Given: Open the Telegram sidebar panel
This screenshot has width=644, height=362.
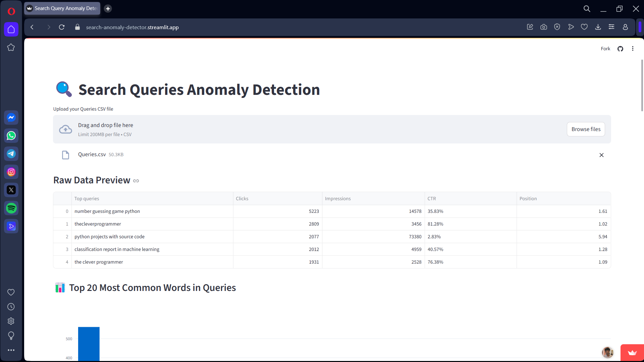Looking at the screenshot, I should [11, 154].
